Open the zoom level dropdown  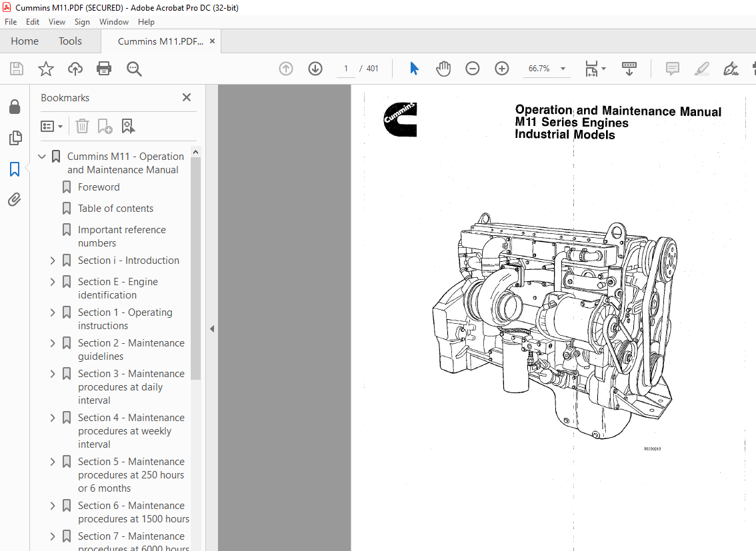[563, 69]
